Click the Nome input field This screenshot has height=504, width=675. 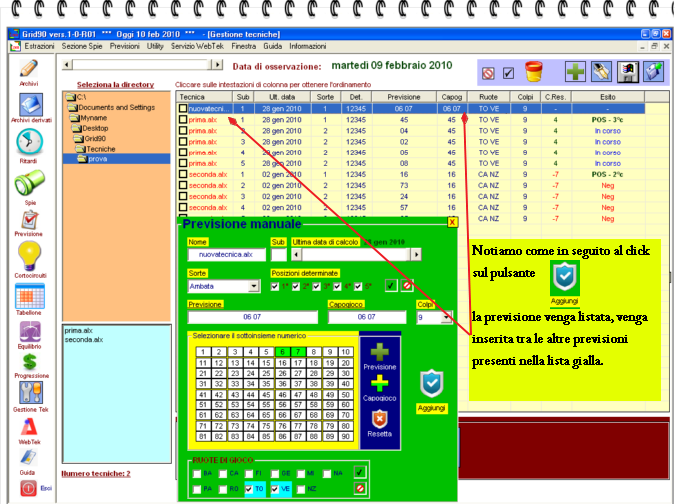click(x=226, y=255)
